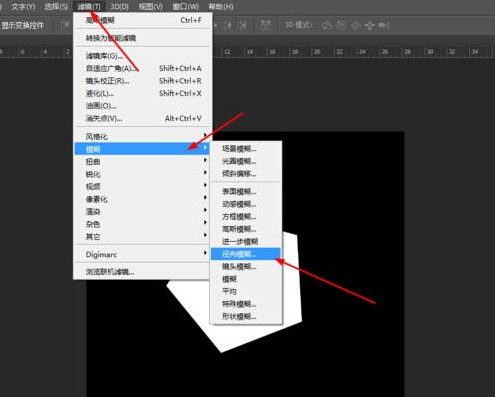Choose 高斯模糊... in the blur submenu
The width and height of the screenshot is (495, 397).
coord(246,229)
